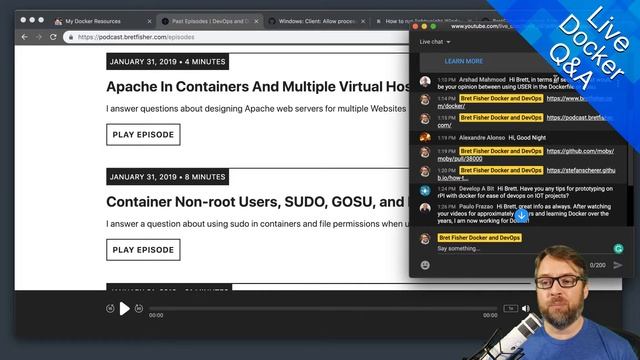
Task: Open the Live chat dropdown
Action: 435,42
